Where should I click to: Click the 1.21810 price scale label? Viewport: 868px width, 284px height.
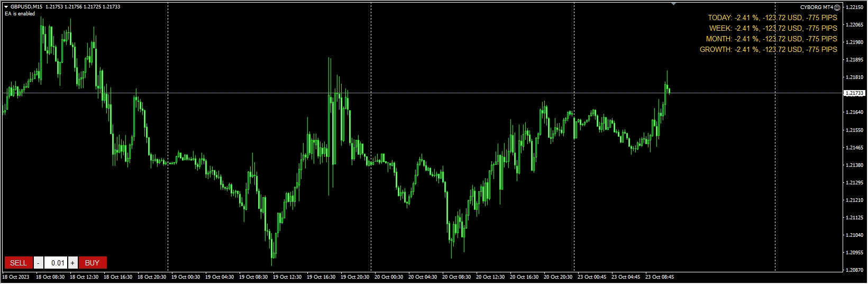click(855, 77)
